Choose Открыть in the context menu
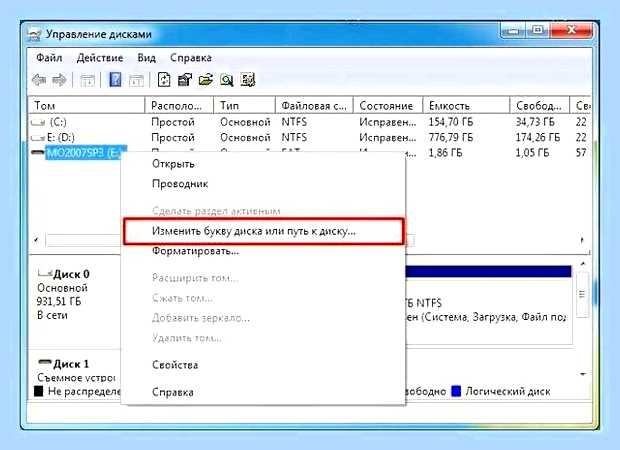Image resolution: width=620 pixels, height=450 pixels. click(x=173, y=164)
